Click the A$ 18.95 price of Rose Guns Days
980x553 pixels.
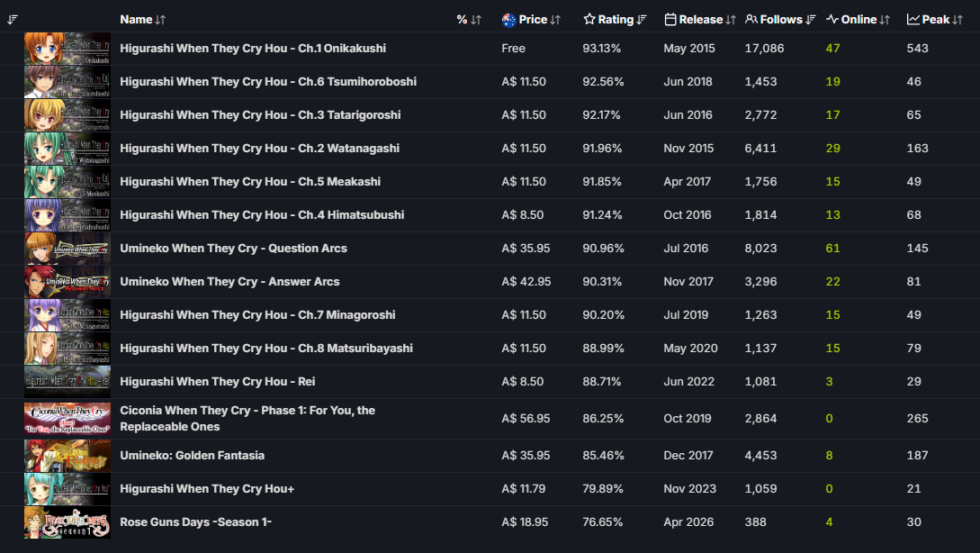[x=525, y=521]
